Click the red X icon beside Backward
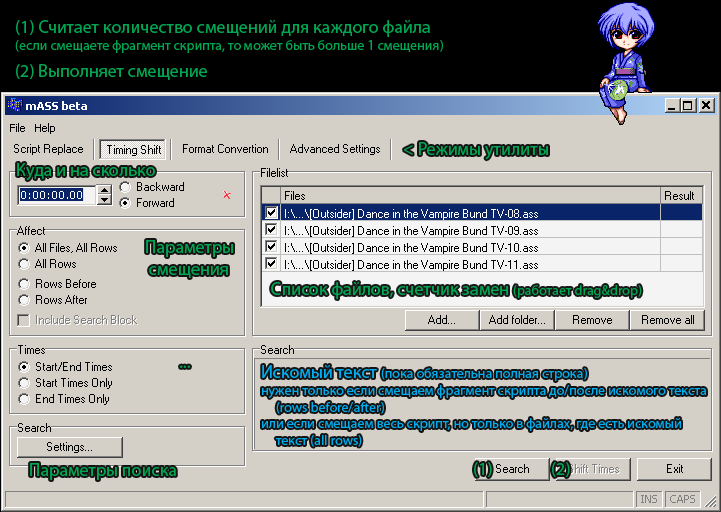 (x=227, y=195)
